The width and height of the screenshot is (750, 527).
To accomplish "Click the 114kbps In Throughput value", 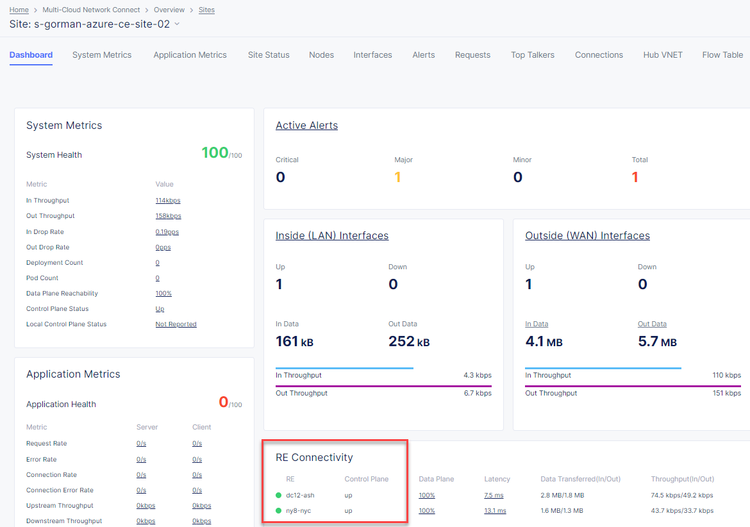I will tap(168, 201).
